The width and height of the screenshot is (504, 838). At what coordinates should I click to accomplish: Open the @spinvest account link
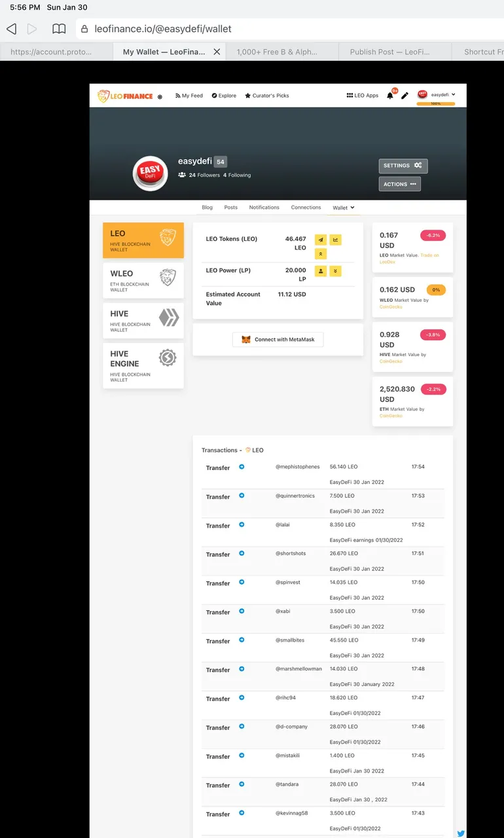(x=288, y=582)
